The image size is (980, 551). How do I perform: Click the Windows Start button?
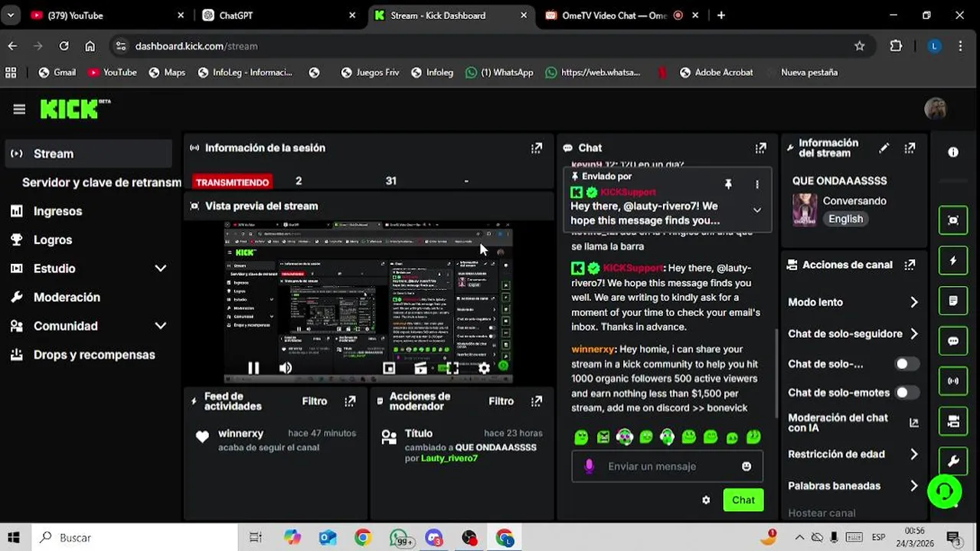click(x=13, y=537)
